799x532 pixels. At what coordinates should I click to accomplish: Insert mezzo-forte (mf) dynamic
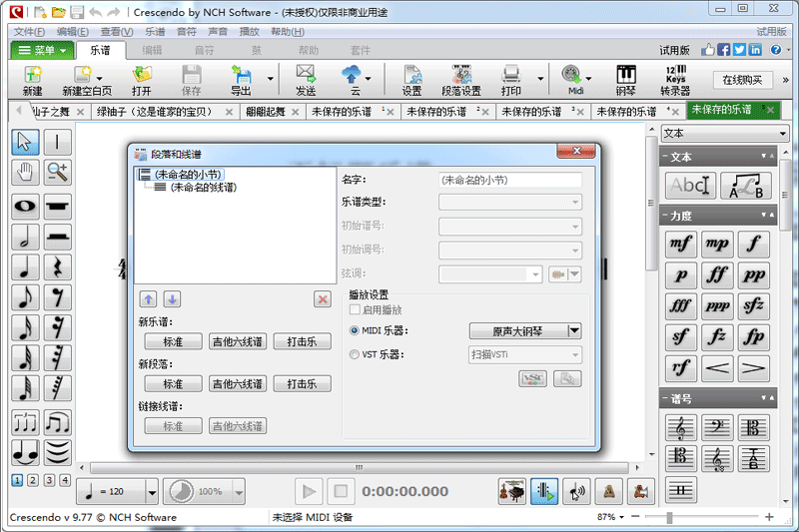coord(681,244)
